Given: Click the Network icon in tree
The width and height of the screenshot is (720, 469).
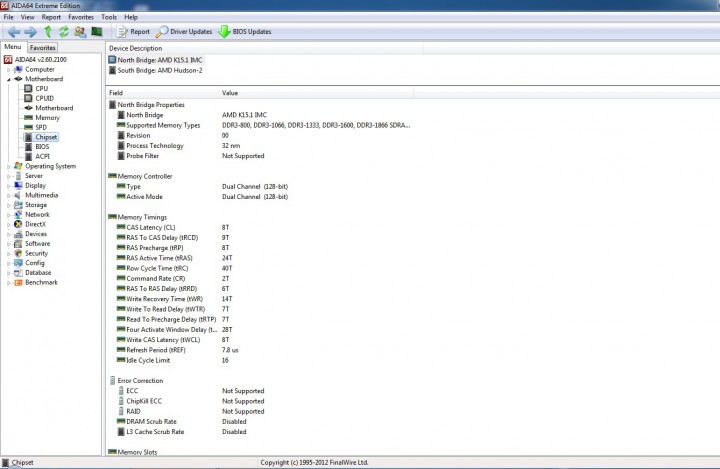Looking at the screenshot, I should coord(18,215).
